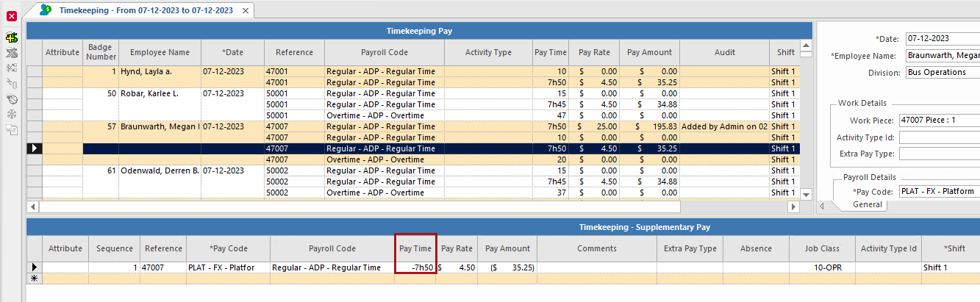Select the Timekeeping From 07-12-2023 tab
This screenshot has width=980, height=302.
tap(146, 10)
